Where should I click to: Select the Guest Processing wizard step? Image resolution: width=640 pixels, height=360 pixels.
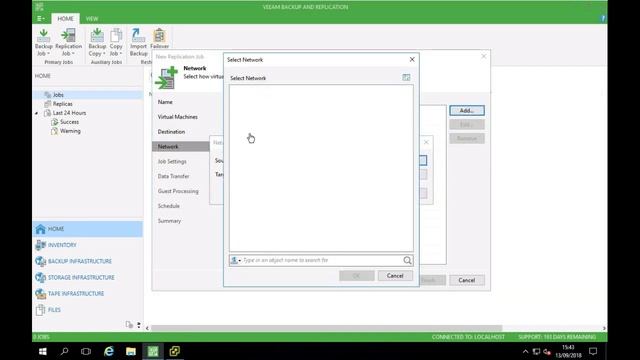click(x=178, y=191)
